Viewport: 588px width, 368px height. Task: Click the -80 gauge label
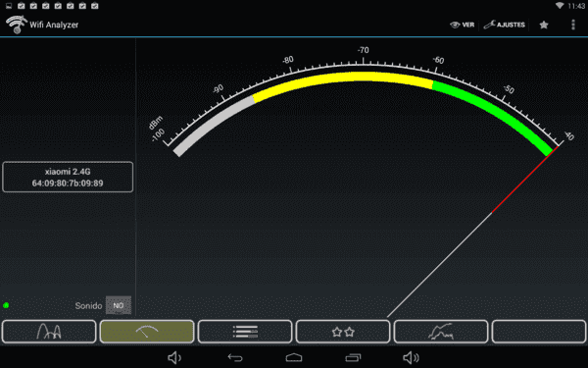[287, 60]
